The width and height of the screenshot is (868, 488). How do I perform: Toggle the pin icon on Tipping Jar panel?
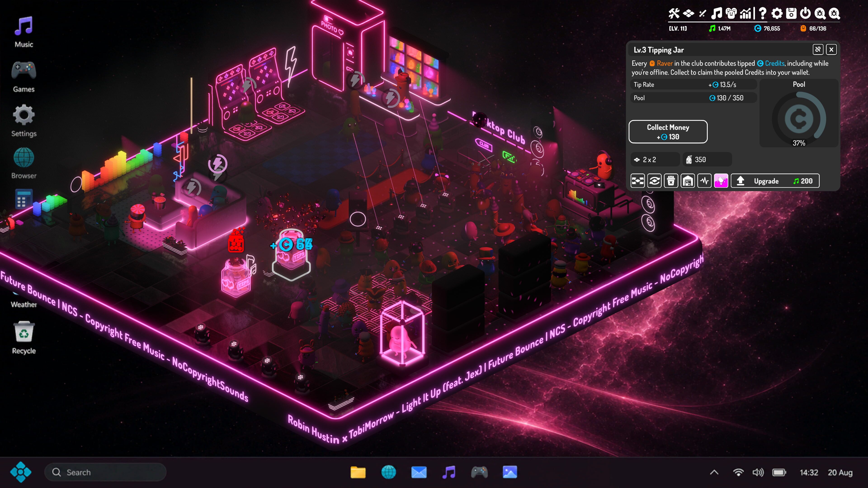point(818,49)
